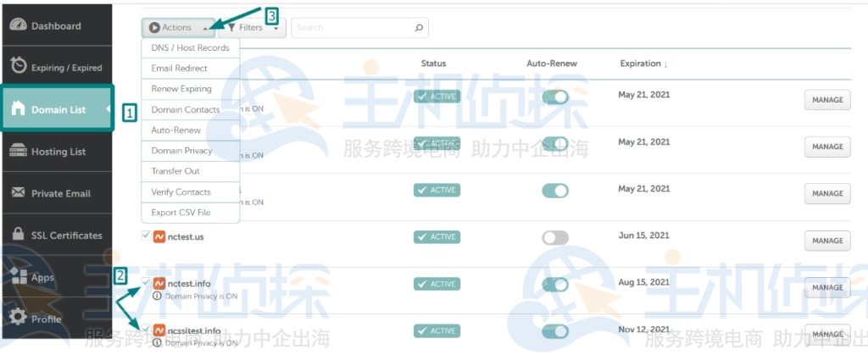Screen dimensions: 868x355
Task: Open the ncssltest.info domain link
Action: click(194, 330)
